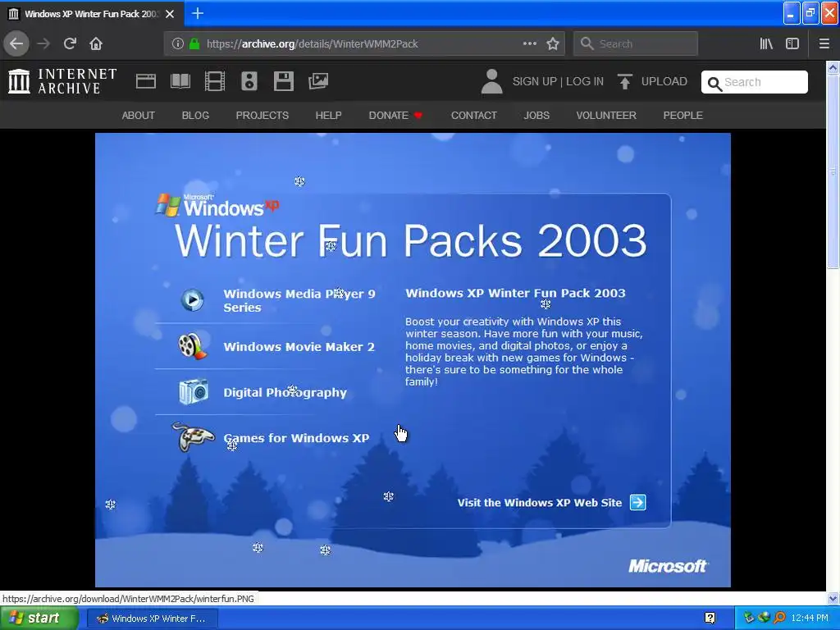The image size is (840, 630).
Task: Open the PROJECTS menu item
Action: tap(262, 115)
